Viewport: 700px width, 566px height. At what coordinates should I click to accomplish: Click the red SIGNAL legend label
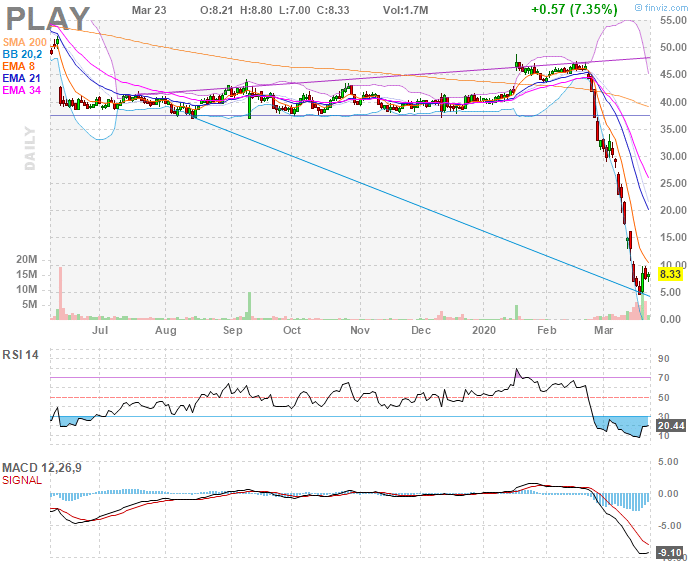(x=22, y=480)
